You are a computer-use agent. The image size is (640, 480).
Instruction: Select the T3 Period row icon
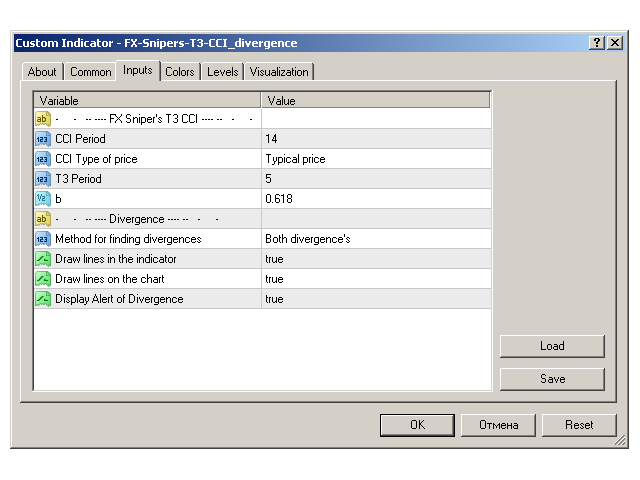[43, 179]
